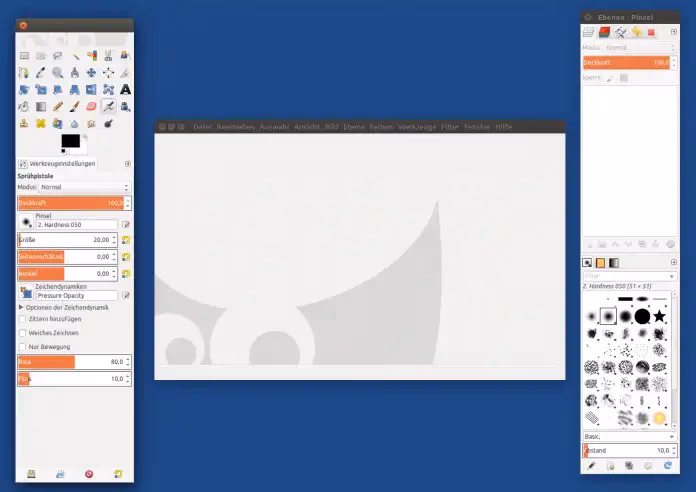Viewport: 696px width, 492px height.
Task: Select the Text tool in toolbox
Action: [x=125, y=89]
